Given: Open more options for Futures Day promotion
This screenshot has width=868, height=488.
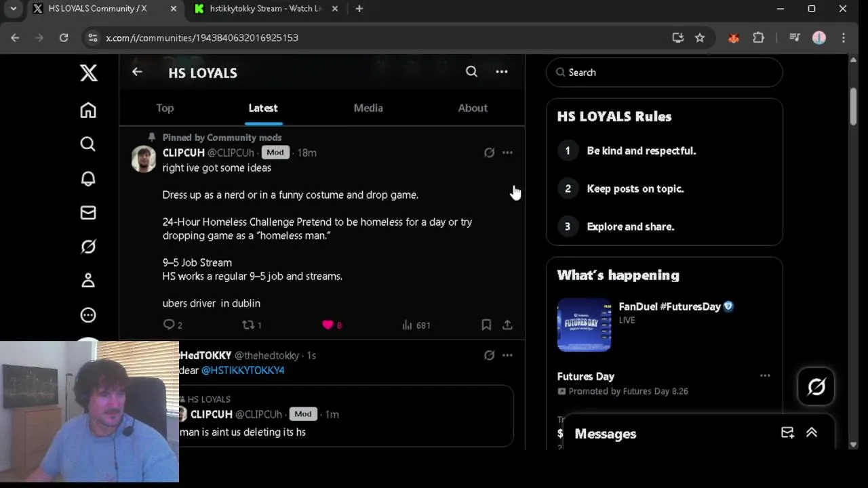Looking at the screenshot, I should point(765,375).
